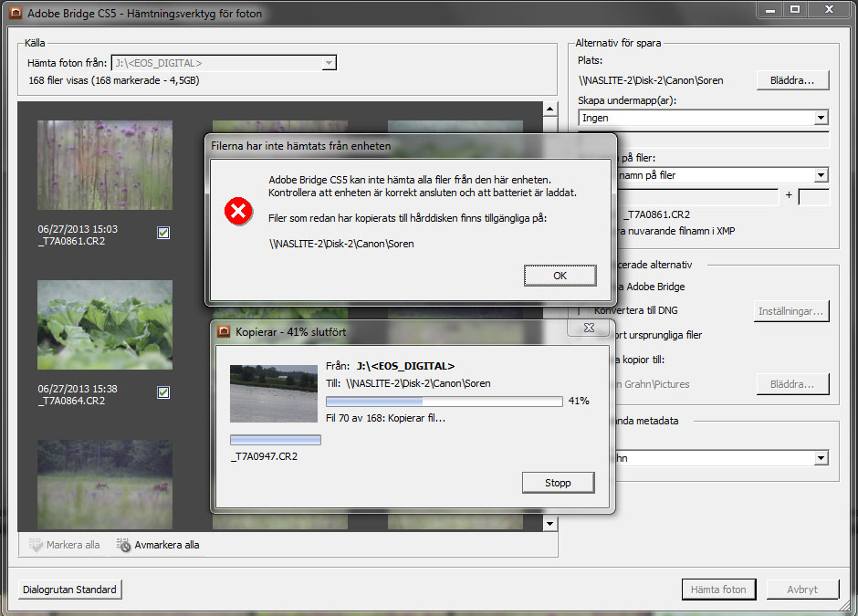Open DNG Inställningar... button
This screenshot has height=616, width=858.
(791, 311)
